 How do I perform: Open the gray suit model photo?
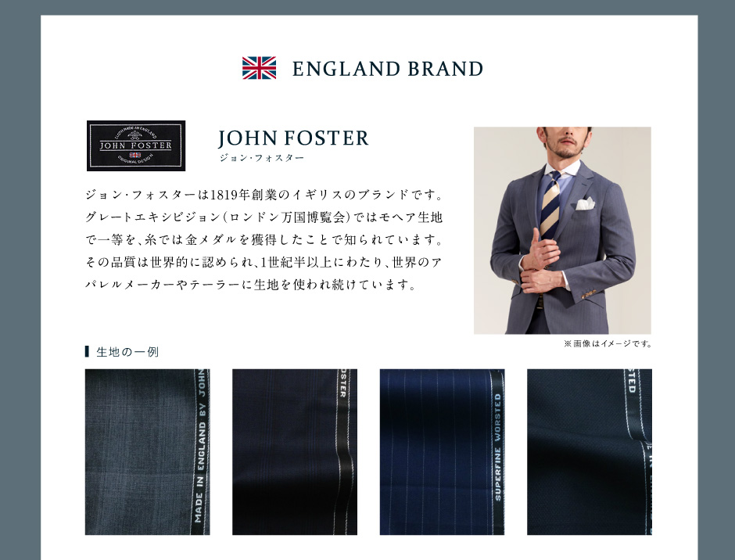(x=562, y=230)
